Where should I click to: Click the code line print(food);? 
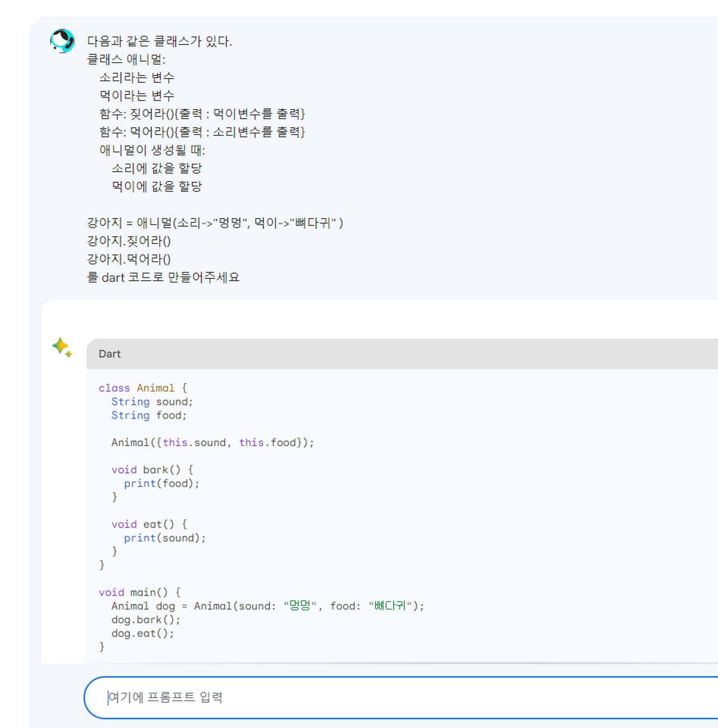[x=162, y=483]
